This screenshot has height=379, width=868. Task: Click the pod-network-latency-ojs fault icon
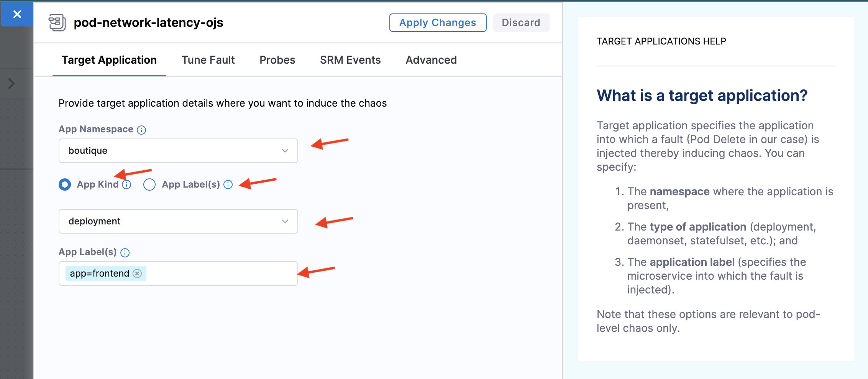tap(57, 23)
